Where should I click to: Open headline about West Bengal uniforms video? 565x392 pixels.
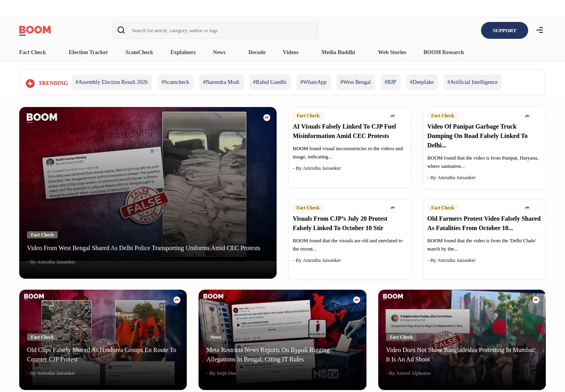tap(144, 248)
